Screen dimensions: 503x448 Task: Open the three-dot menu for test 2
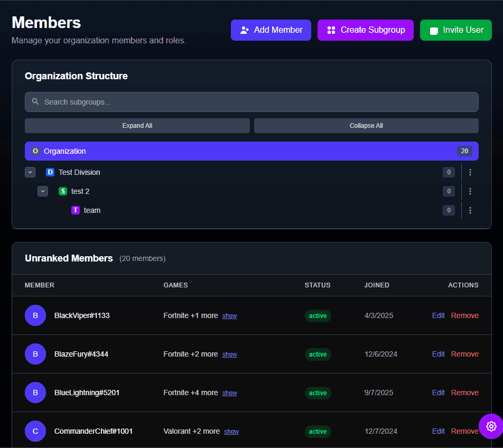point(470,191)
